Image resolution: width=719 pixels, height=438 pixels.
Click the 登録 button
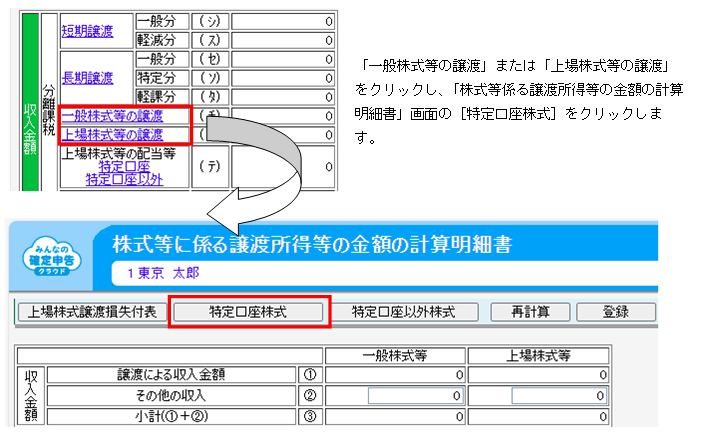pos(616,312)
